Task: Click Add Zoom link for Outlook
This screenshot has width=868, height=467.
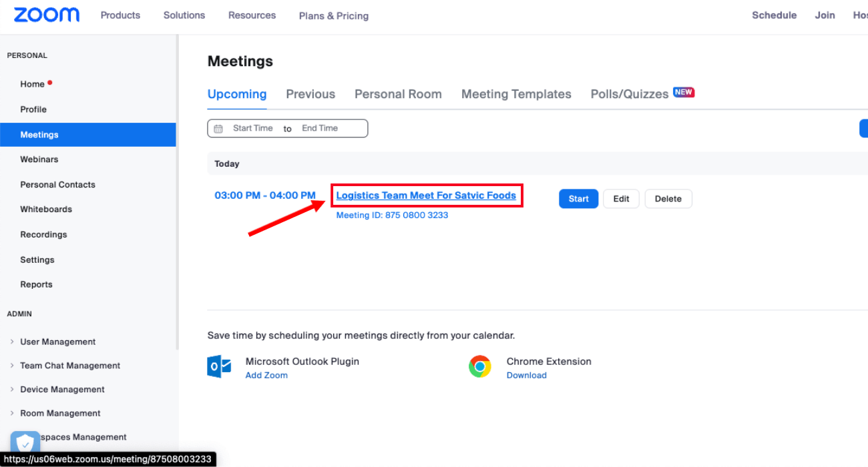Action: tap(266, 376)
